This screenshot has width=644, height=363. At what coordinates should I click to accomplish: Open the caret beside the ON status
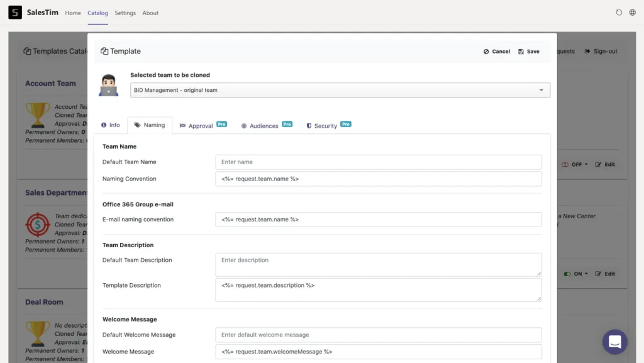coord(586,274)
